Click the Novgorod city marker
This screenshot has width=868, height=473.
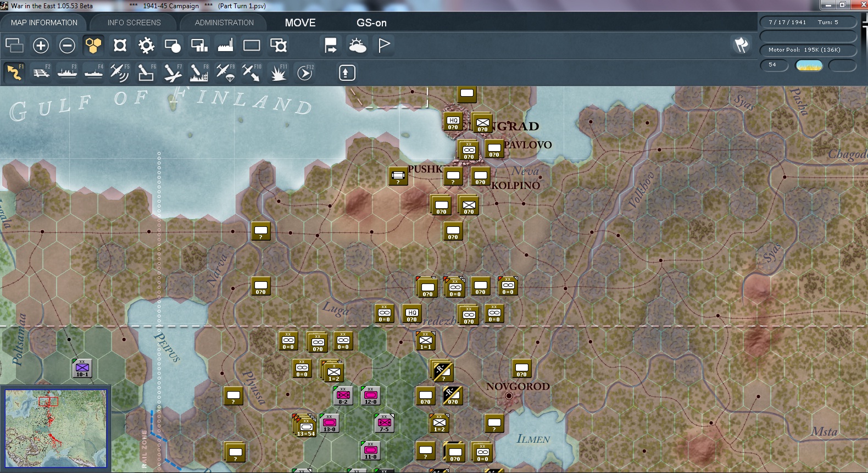pyautogui.click(x=509, y=396)
